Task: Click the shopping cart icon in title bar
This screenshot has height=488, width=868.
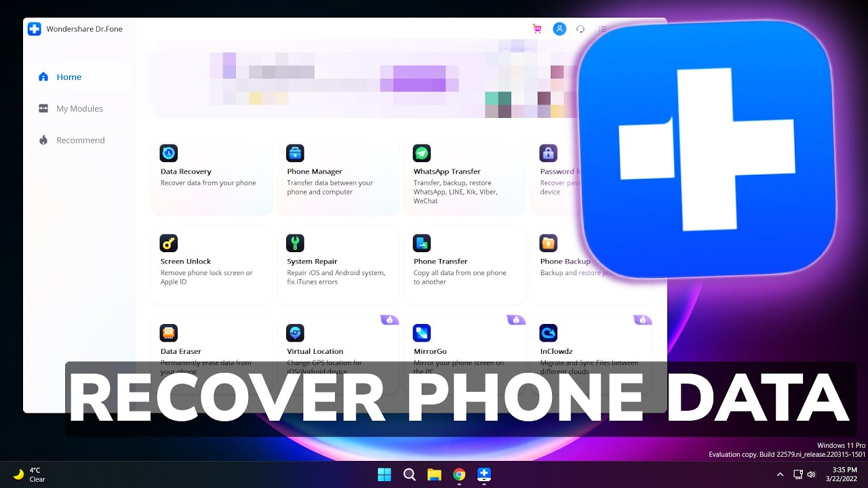Action: pyautogui.click(x=537, y=29)
